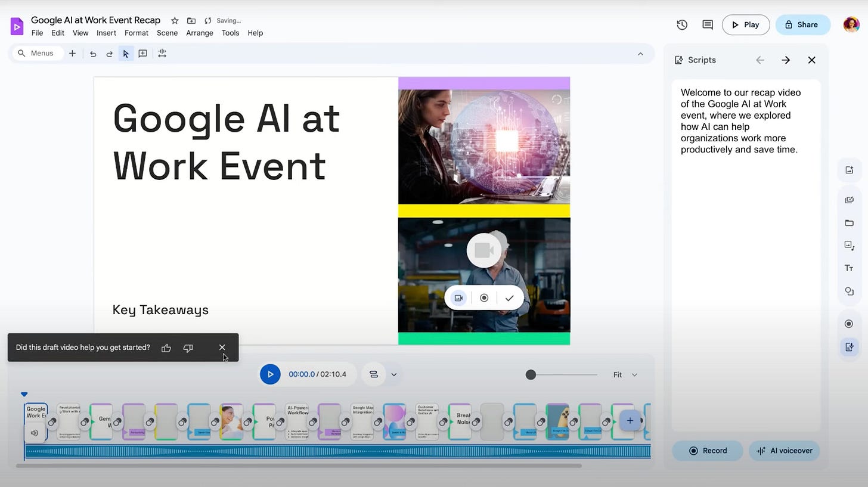Go to next script with forward arrow

786,60
